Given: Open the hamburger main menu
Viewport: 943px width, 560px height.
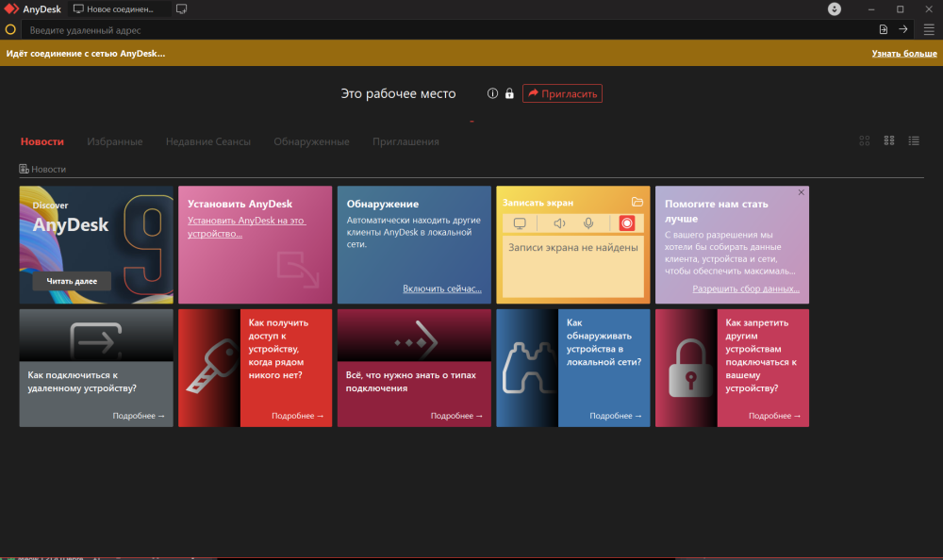Looking at the screenshot, I should coord(929,29).
